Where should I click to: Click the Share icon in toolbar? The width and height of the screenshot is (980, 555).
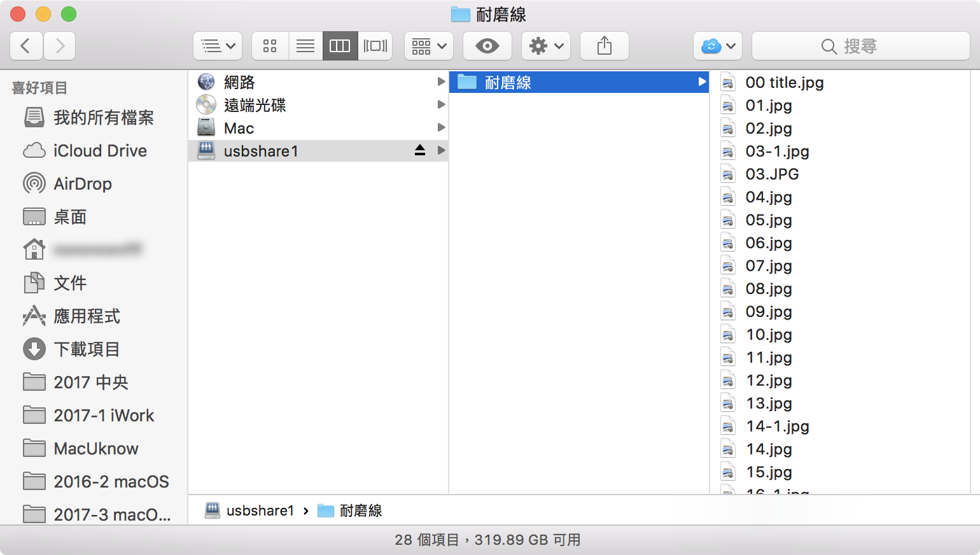pos(604,46)
